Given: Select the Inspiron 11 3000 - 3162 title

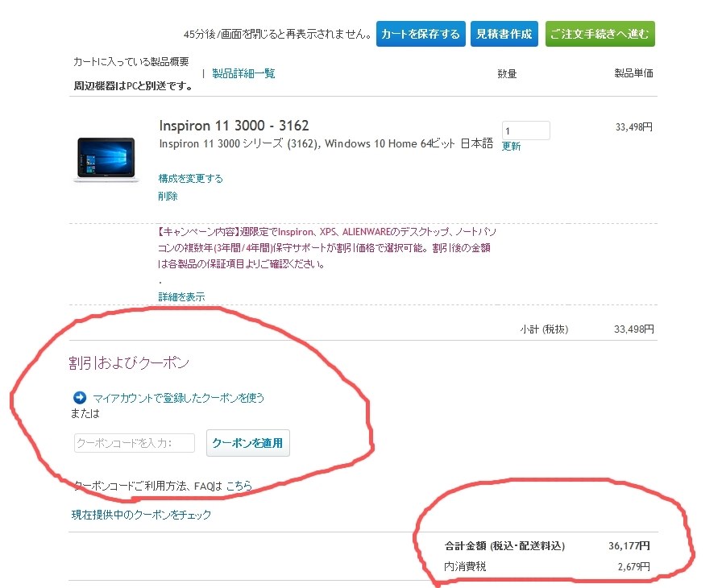Looking at the screenshot, I should point(234,126).
